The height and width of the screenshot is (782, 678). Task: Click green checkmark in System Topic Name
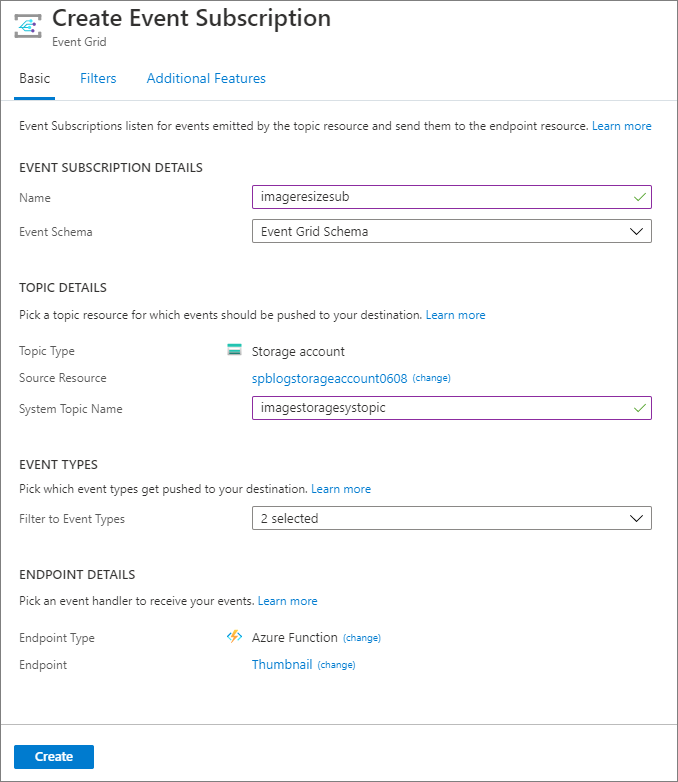[640, 408]
